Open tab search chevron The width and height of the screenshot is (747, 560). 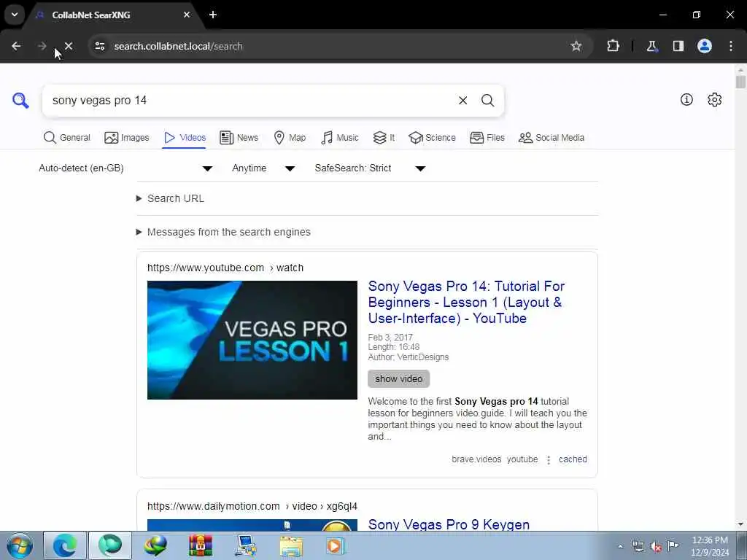tap(15, 15)
